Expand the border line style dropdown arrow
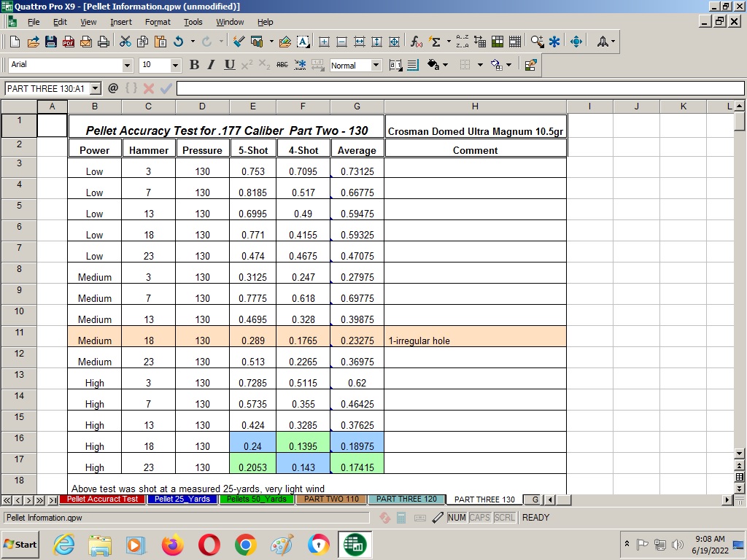This screenshot has height=560, width=747. [480, 65]
